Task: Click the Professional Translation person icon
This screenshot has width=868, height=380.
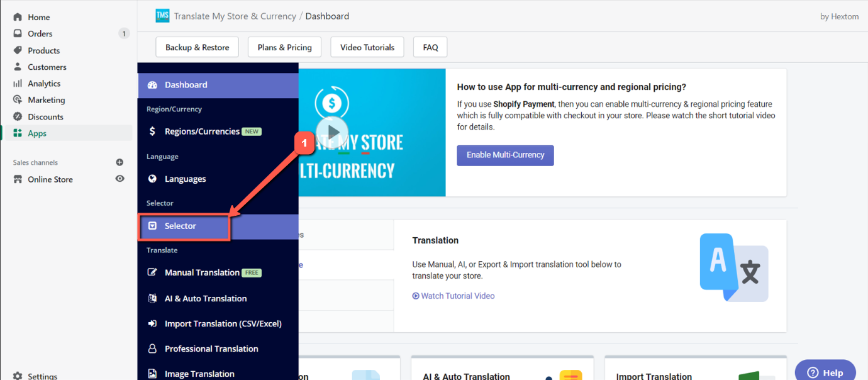Action: 152,349
